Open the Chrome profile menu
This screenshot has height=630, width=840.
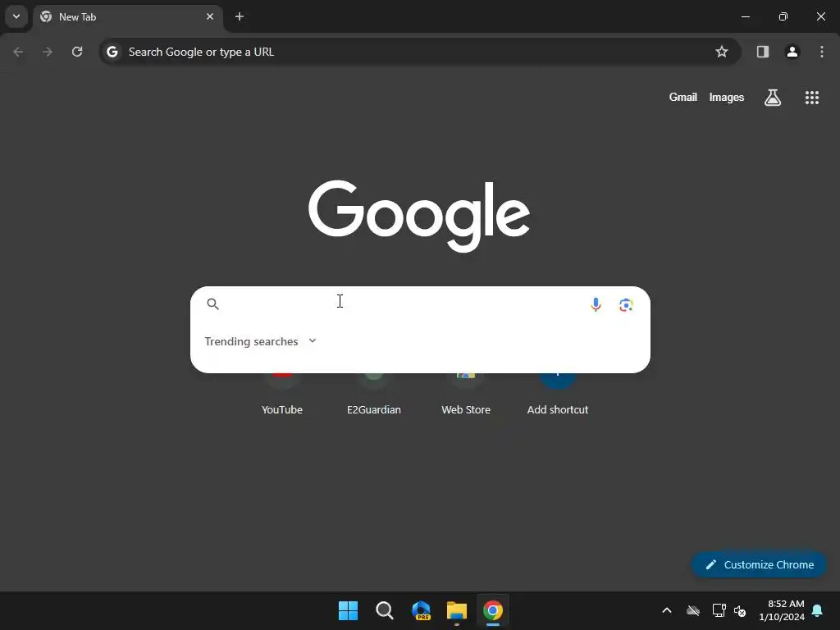(x=792, y=52)
